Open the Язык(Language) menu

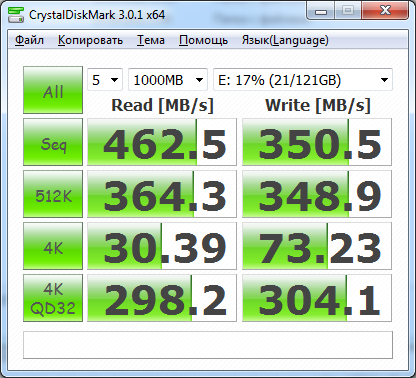click(285, 40)
